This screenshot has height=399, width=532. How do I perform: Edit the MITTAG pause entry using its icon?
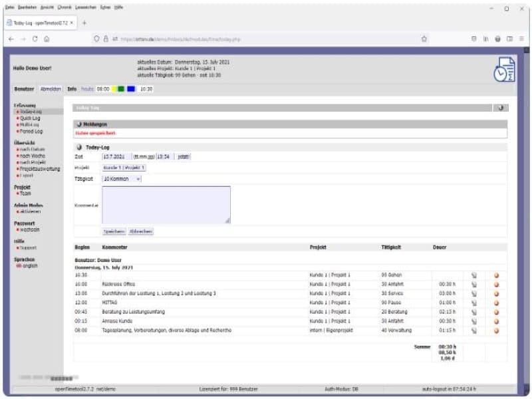coord(474,303)
